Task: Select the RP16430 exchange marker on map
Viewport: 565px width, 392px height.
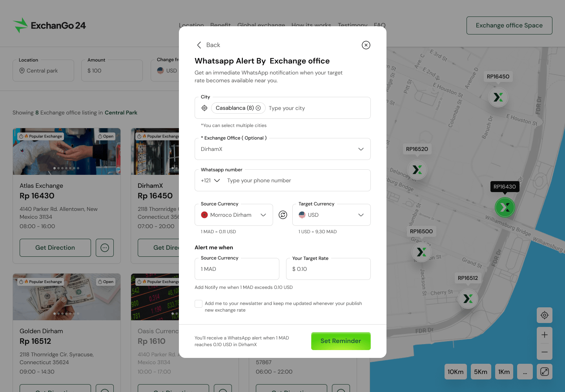Action: pos(505,207)
